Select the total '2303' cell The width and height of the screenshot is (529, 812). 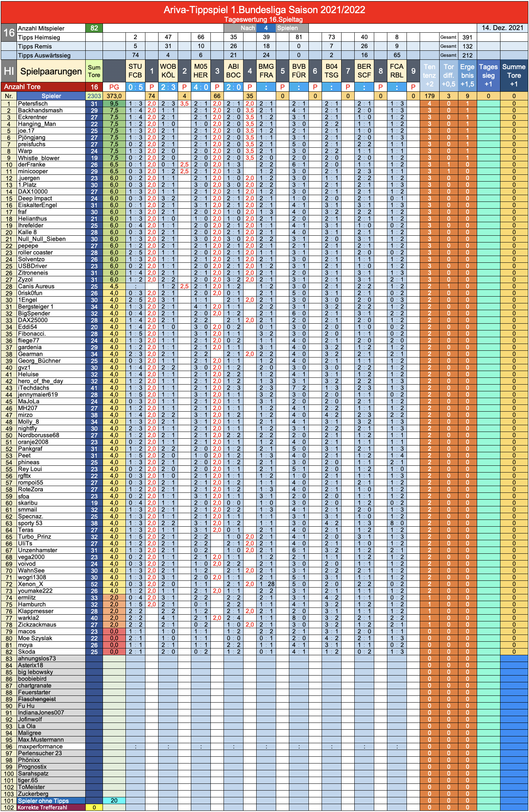(x=94, y=96)
